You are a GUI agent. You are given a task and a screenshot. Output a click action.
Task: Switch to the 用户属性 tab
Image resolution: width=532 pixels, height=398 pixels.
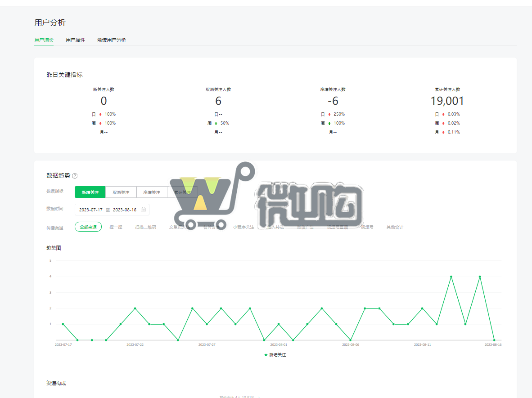(75, 40)
